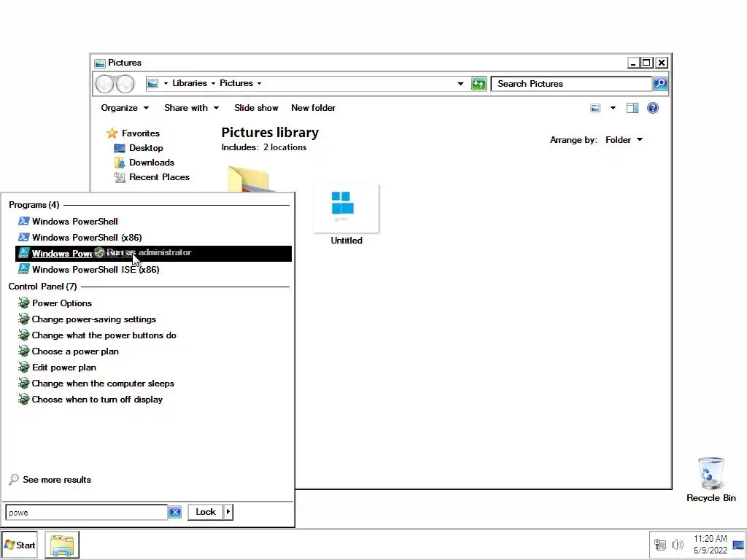The image size is (747, 560).
Task: Expand arrow after Libraries breadcrumb
Action: pyautogui.click(x=213, y=83)
